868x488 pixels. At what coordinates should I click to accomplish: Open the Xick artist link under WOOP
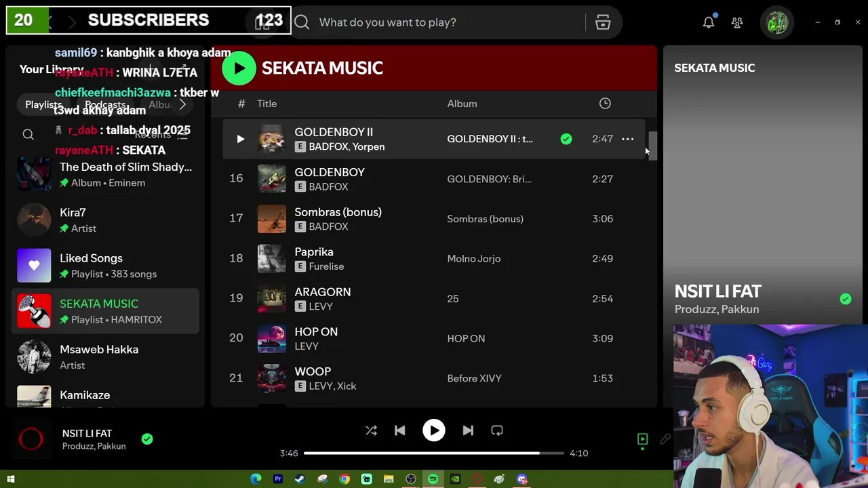347,386
